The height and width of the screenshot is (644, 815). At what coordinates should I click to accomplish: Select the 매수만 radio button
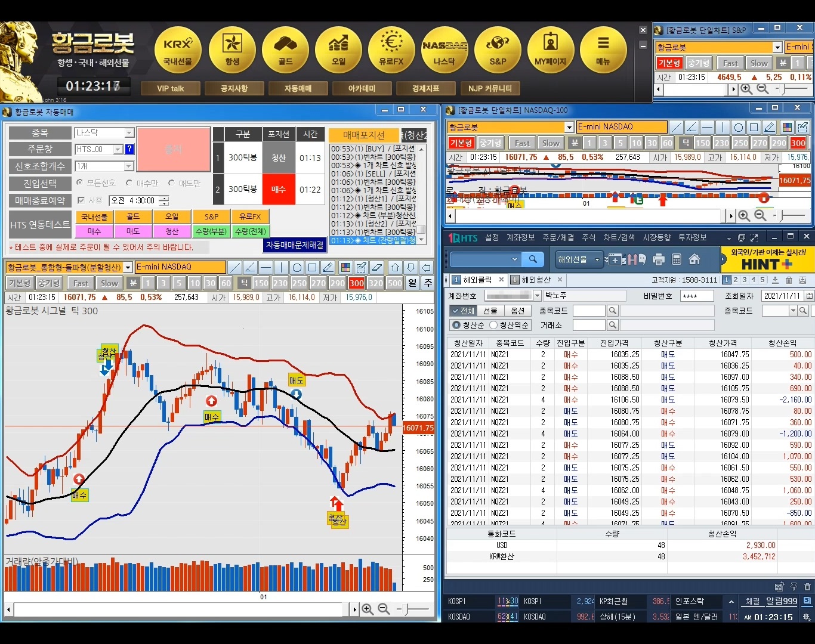(x=129, y=183)
